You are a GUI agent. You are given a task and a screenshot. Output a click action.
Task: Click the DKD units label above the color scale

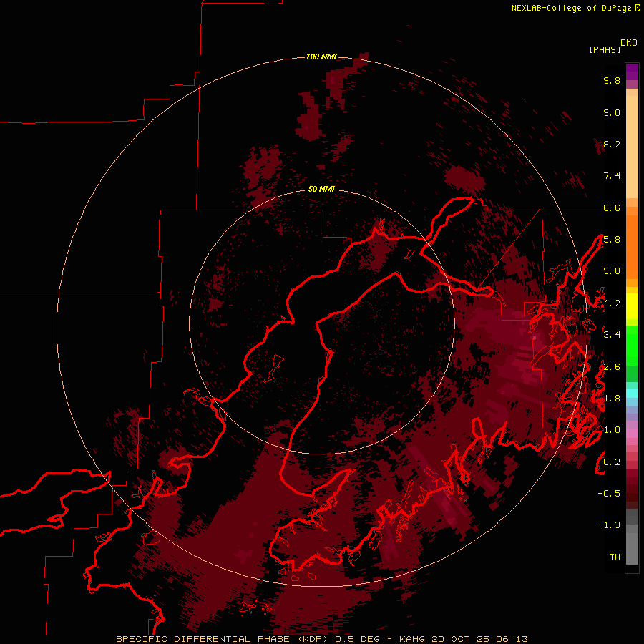click(629, 43)
